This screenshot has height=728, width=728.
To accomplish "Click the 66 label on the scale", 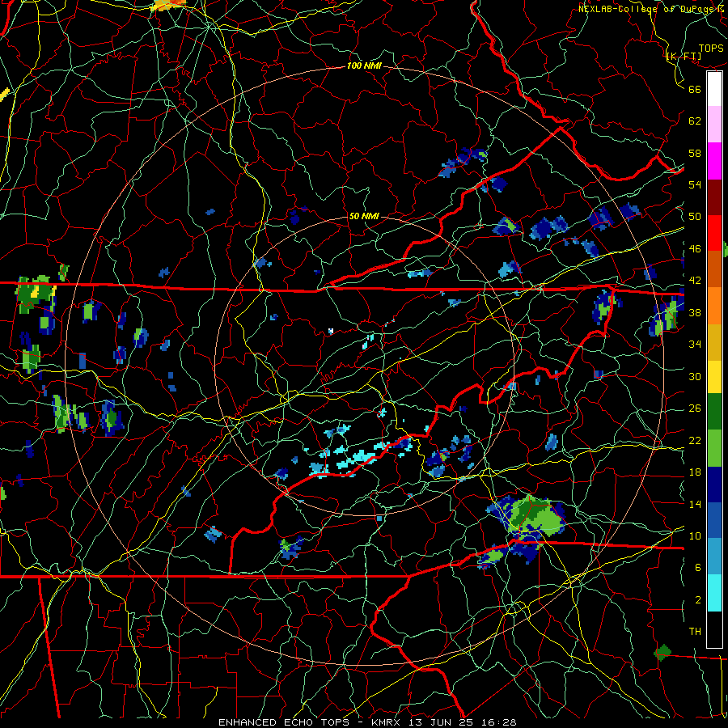I will click(x=695, y=89).
